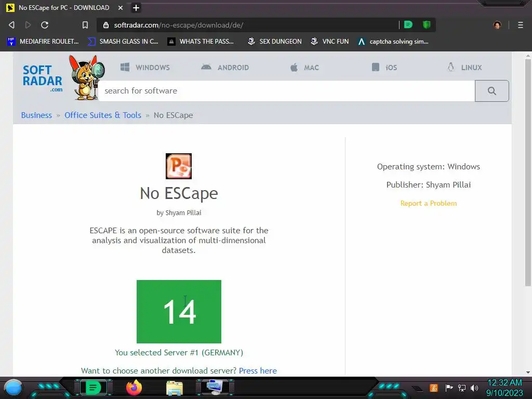This screenshot has width=532, height=399.
Task: Select the iOS platform menu item
Action: pyautogui.click(x=384, y=67)
